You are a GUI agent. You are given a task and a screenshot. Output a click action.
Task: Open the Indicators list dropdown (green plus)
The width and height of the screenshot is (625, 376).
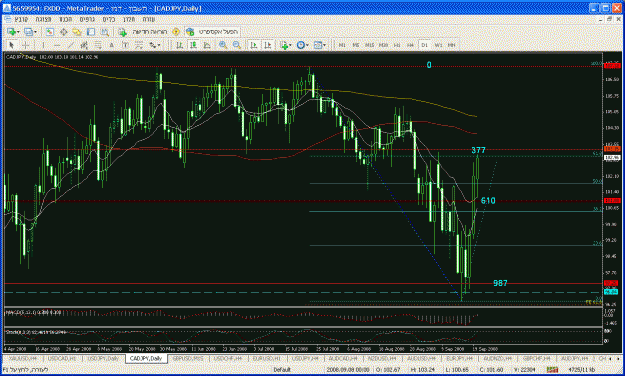(285, 45)
